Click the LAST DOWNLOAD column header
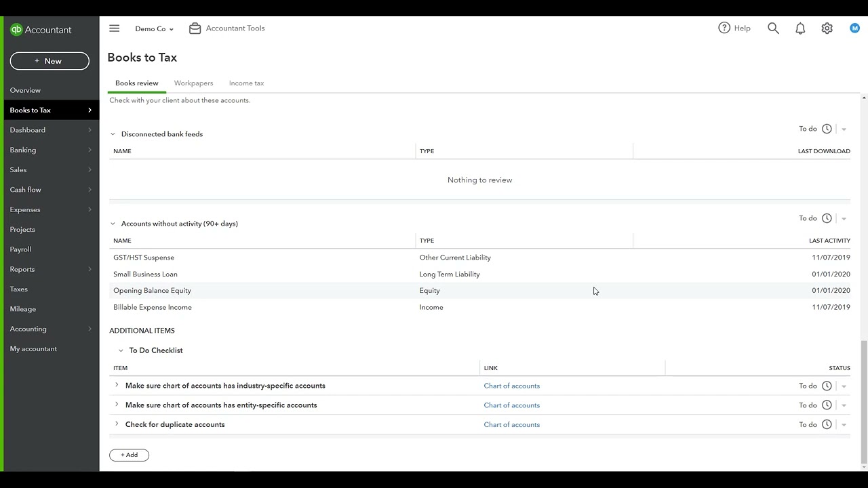Image resolution: width=868 pixels, height=488 pixels. pos(824,151)
